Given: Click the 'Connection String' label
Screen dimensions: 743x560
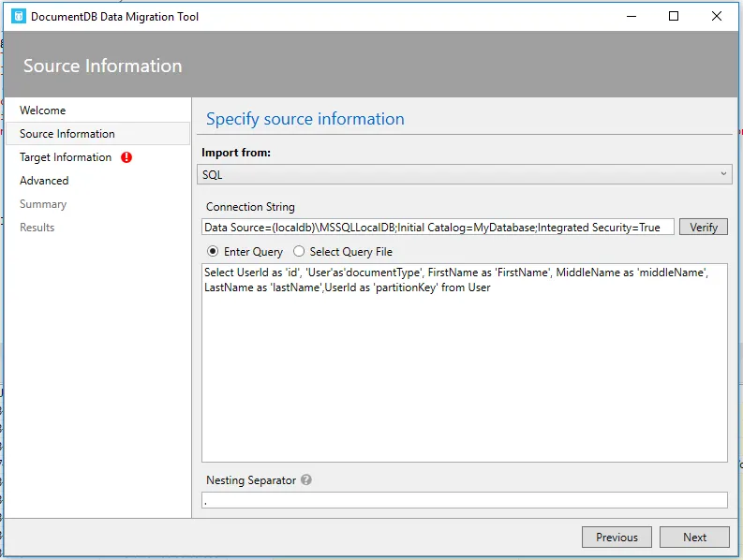Looking at the screenshot, I should [250, 207].
